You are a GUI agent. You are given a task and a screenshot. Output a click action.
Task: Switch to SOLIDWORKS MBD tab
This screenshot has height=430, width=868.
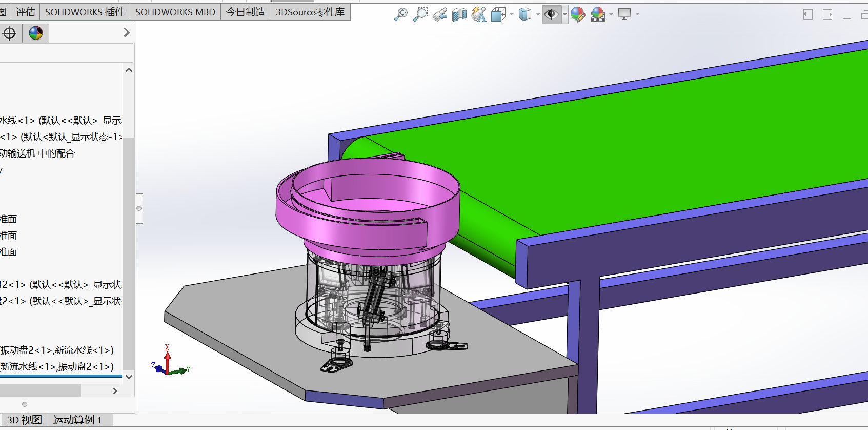tap(175, 12)
